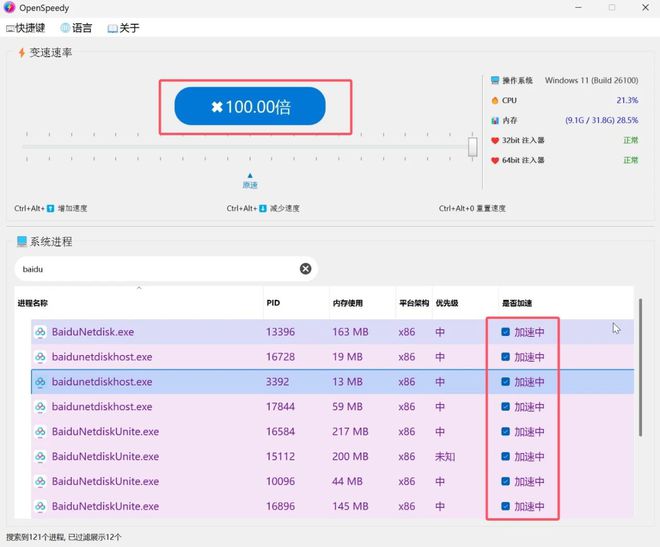Click the CPU usage icon

(495, 100)
